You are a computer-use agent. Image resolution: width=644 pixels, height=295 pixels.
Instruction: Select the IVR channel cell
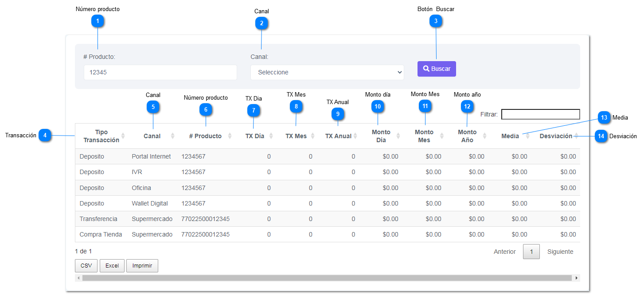tap(137, 172)
